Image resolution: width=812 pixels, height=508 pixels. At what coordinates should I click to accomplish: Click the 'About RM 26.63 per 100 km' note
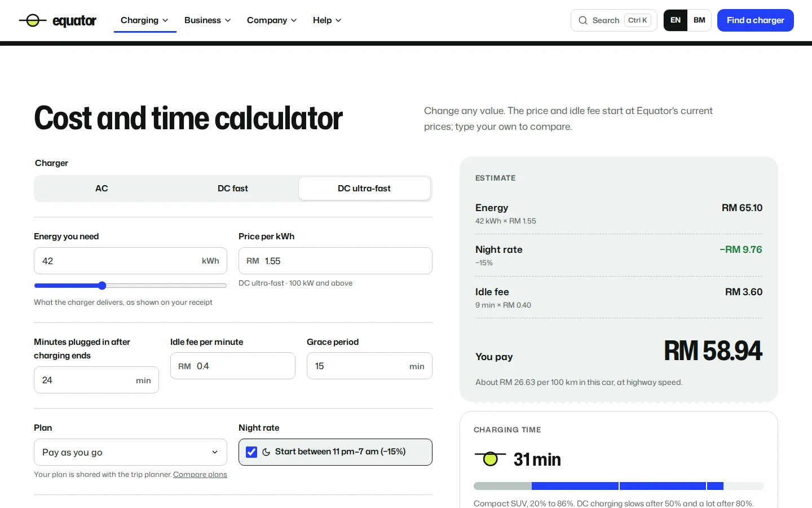[579, 382]
